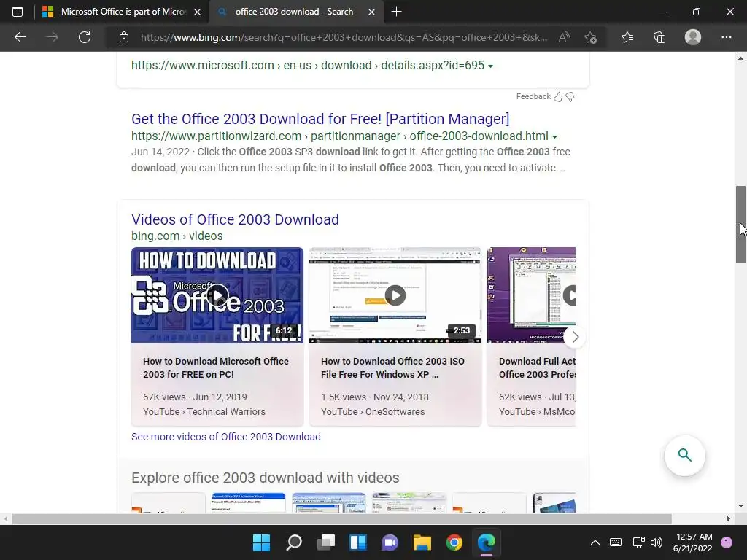Screen dimensions: 747x560
Task: Play the How To Download Office 2003 video
Action: (217, 295)
